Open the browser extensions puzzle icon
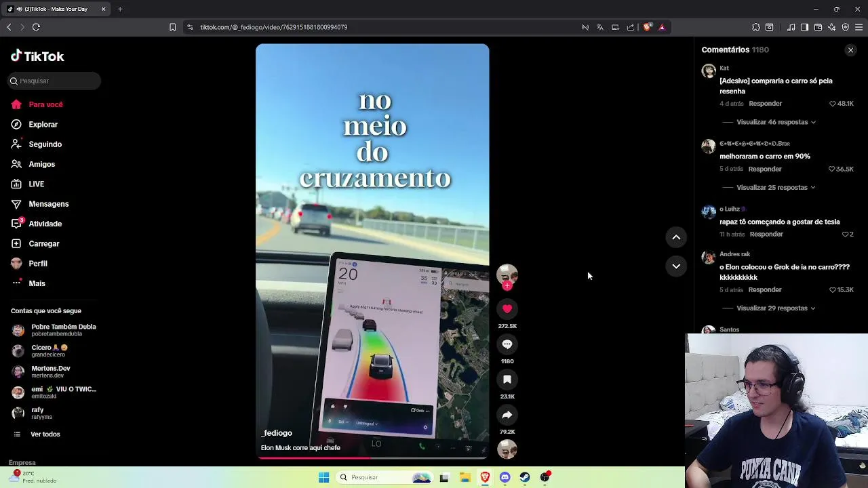Image resolution: width=868 pixels, height=488 pixels. pos(756,27)
